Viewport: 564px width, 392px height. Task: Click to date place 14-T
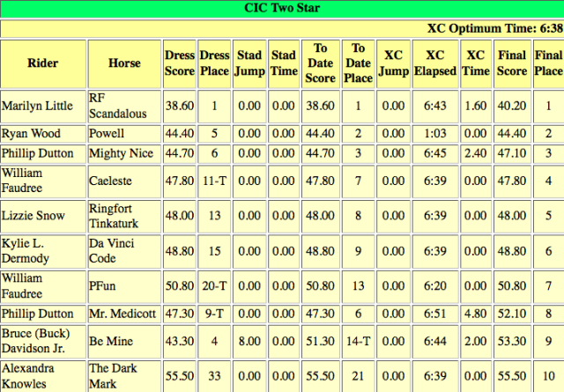tap(359, 341)
